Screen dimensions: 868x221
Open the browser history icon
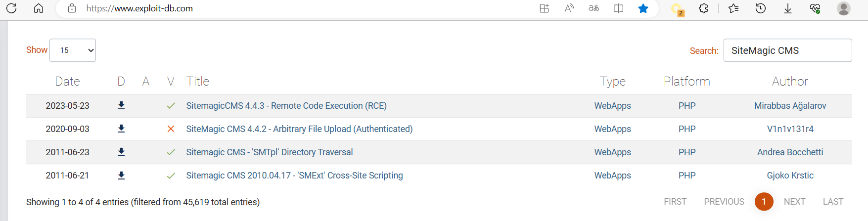[761, 8]
